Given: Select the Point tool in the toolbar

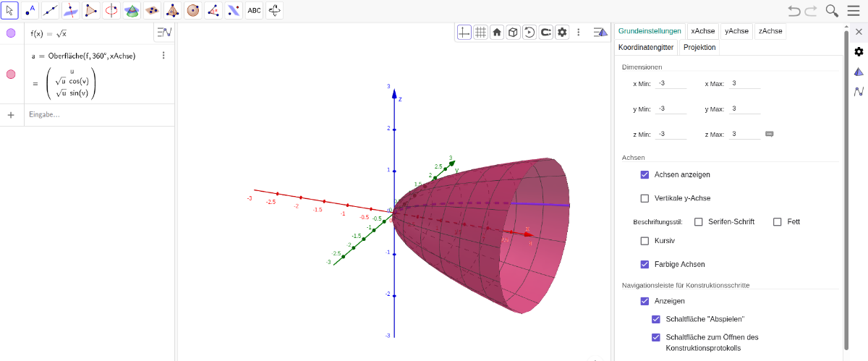Looking at the screenshot, I should coord(30,10).
